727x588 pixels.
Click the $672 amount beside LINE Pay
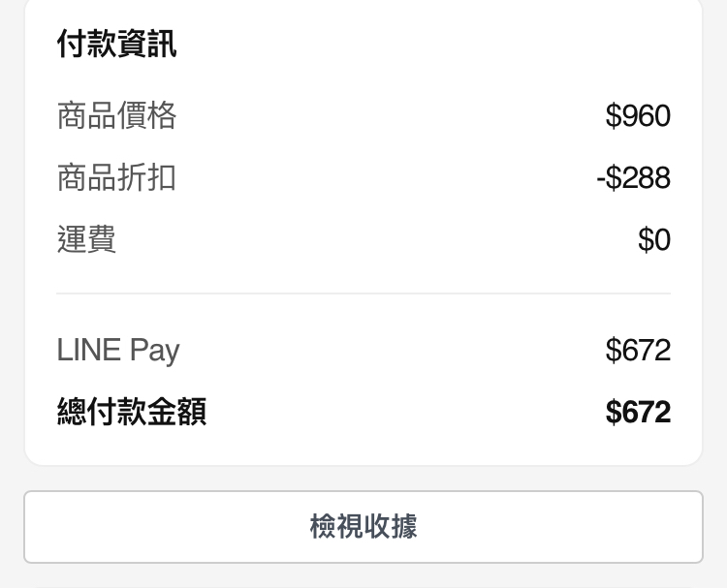point(638,350)
